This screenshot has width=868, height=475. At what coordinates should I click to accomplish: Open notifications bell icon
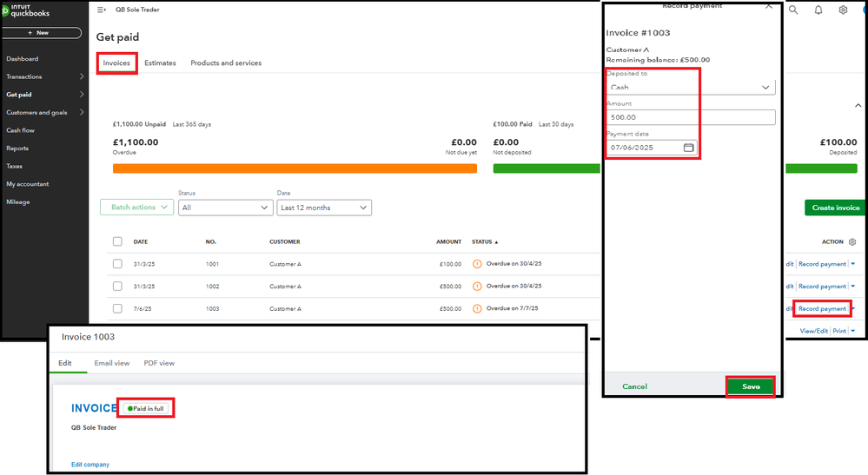(x=818, y=10)
